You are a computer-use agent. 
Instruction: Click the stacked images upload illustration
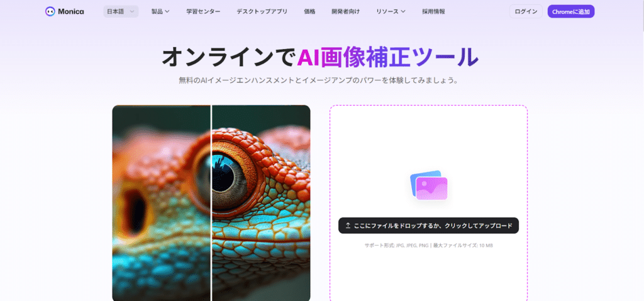428,186
